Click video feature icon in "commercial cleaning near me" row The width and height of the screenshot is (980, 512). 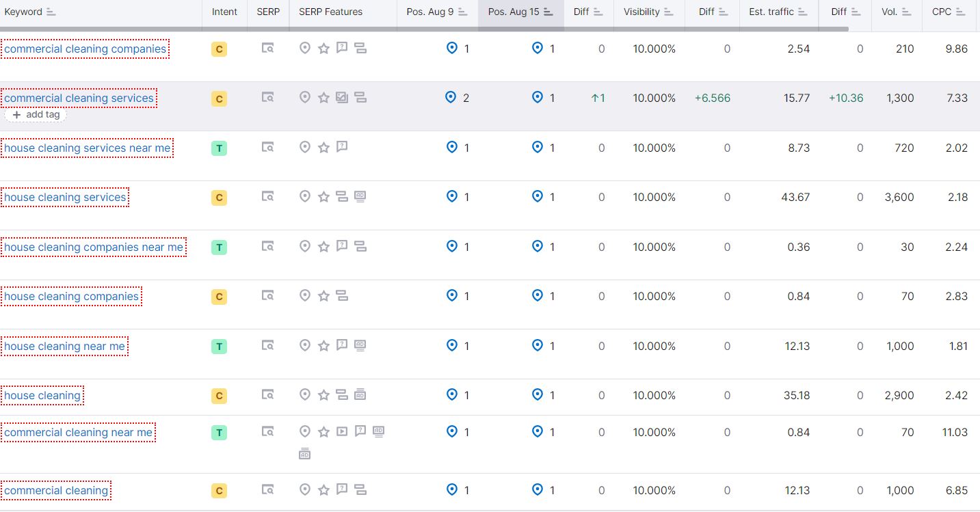[x=342, y=431]
